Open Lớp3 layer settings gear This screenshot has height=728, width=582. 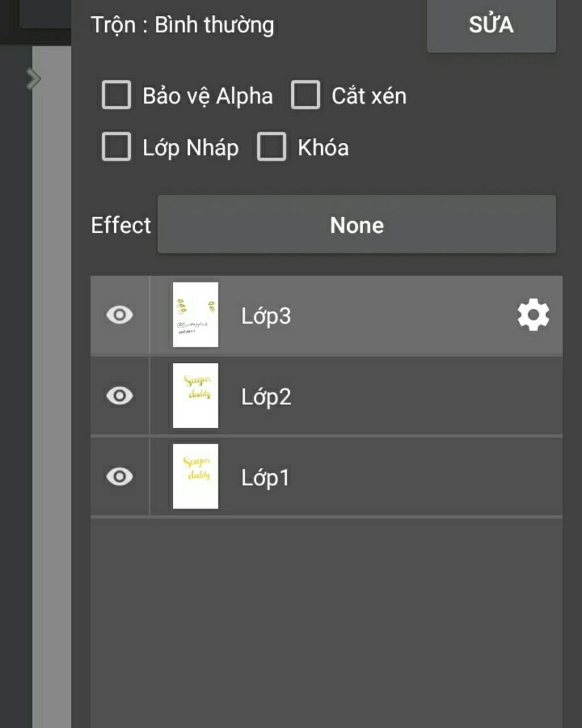click(533, 315)
